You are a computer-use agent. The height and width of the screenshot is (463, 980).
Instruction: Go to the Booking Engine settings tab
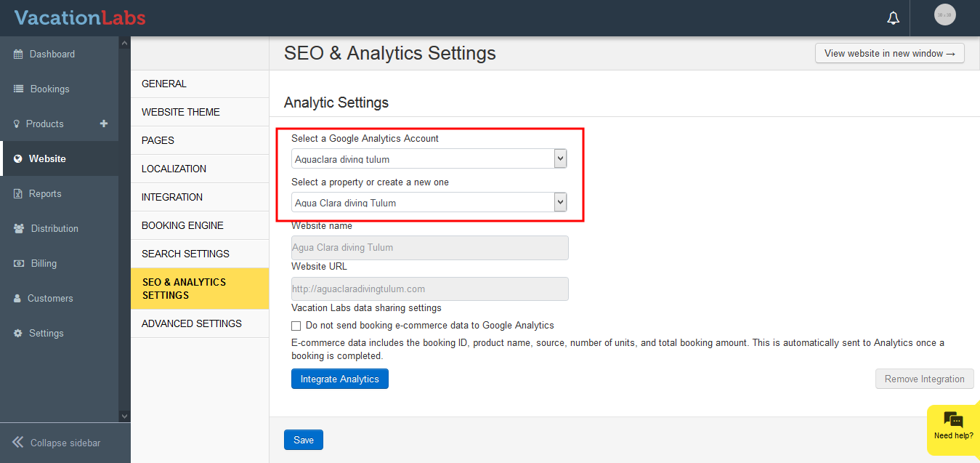(182, 225)
